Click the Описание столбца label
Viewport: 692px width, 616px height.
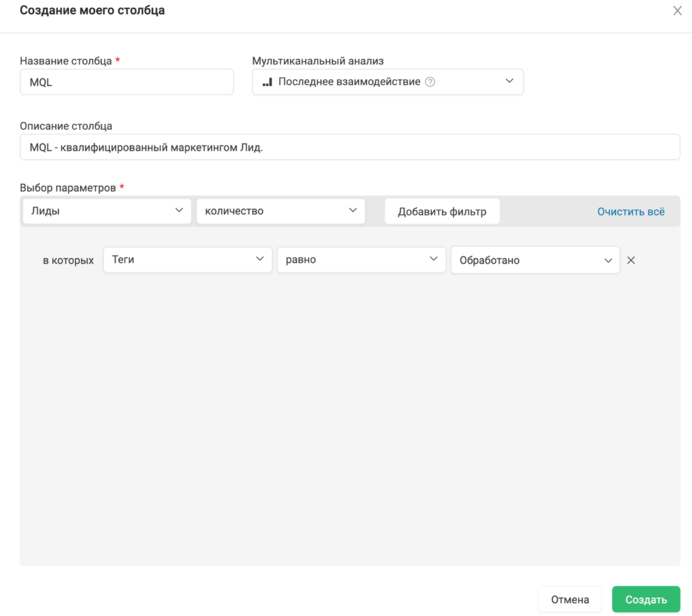tap(66, 126)
